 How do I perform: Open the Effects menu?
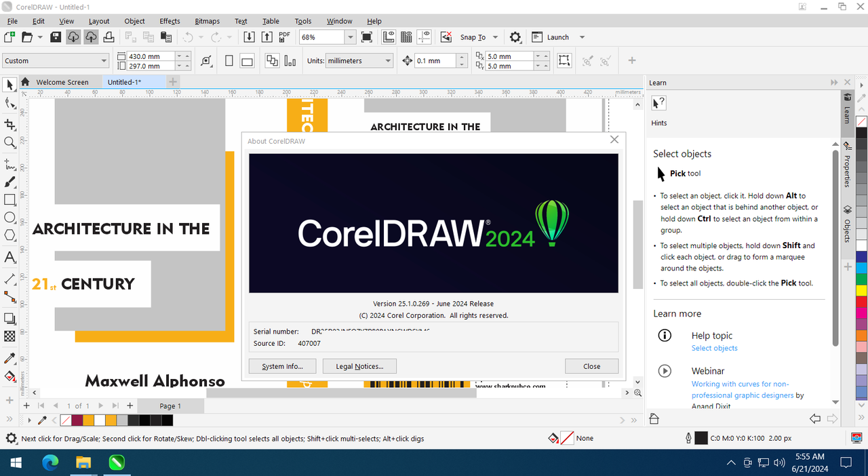170,21
